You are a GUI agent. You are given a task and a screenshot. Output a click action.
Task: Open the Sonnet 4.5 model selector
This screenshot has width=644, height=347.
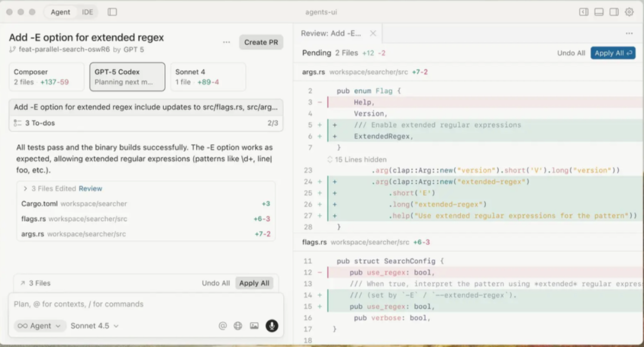[x=94, y=326]
